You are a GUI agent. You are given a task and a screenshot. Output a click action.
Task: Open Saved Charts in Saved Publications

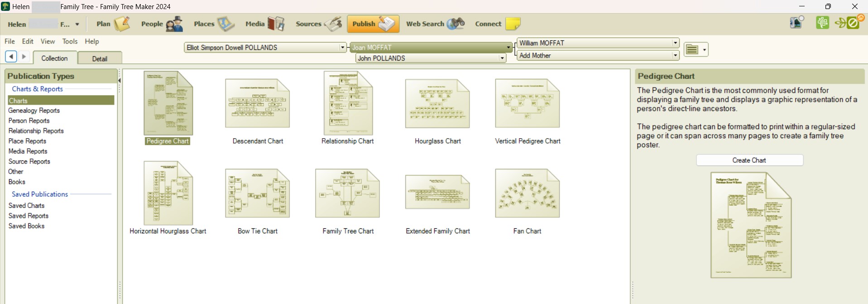[x=26, y=206]
